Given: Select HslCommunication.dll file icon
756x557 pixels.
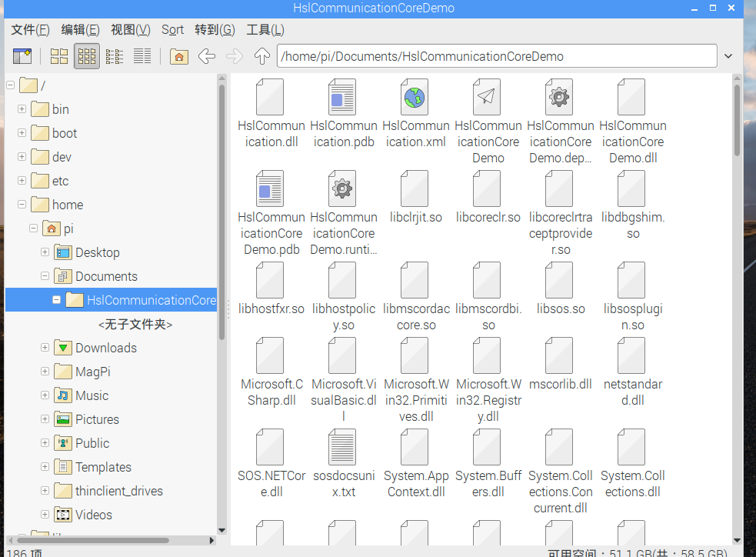Looking at the screenshot, I should 270,98.
